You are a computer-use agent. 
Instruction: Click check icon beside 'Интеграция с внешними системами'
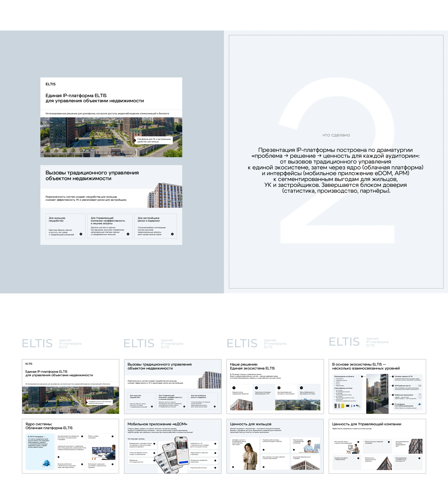[x=112, y=464]
